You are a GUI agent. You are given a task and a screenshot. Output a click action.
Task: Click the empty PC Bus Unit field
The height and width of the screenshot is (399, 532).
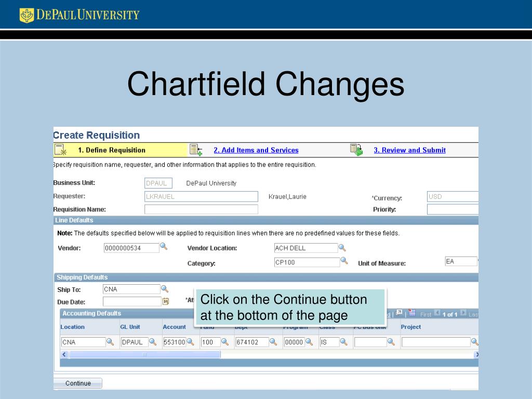tap(370, 342)
